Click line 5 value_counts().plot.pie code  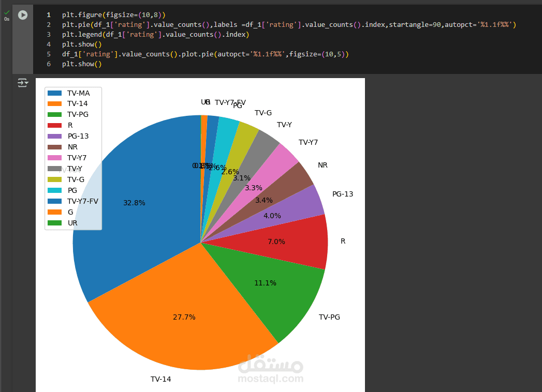tap(206, 54)
